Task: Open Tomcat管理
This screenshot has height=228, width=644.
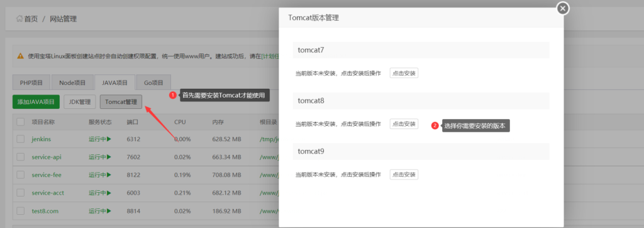Action: point(121,101)
